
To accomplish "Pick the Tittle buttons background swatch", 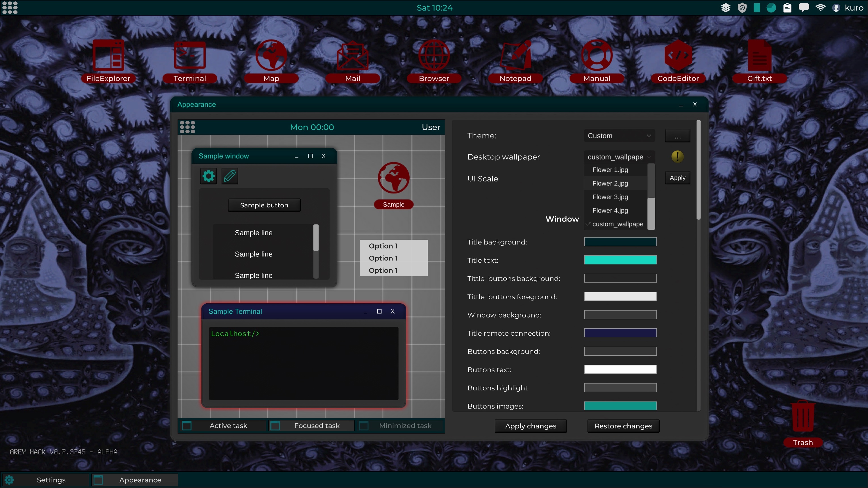I will tap(620, 278).
